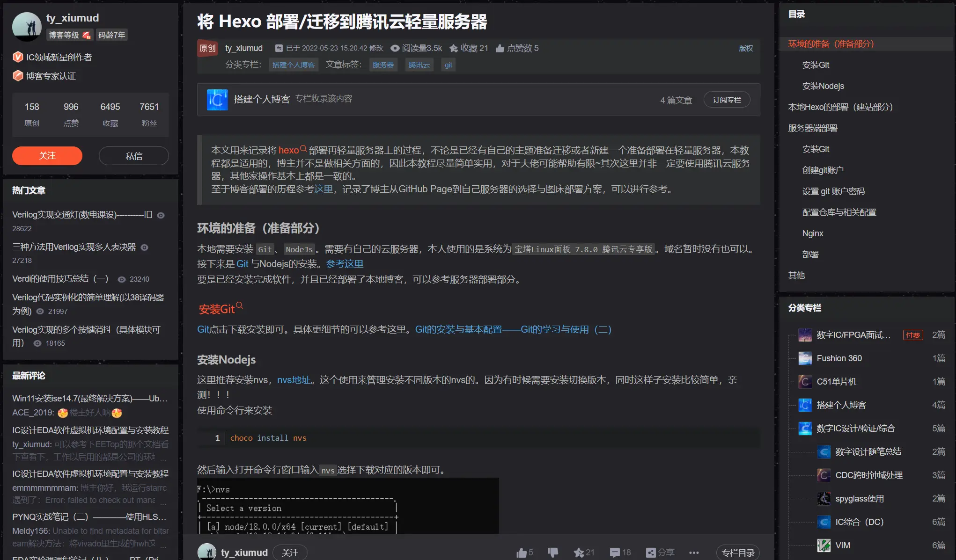Click the 腾讯云 article tag
This screenshot has height=560, width=956.
419,65
